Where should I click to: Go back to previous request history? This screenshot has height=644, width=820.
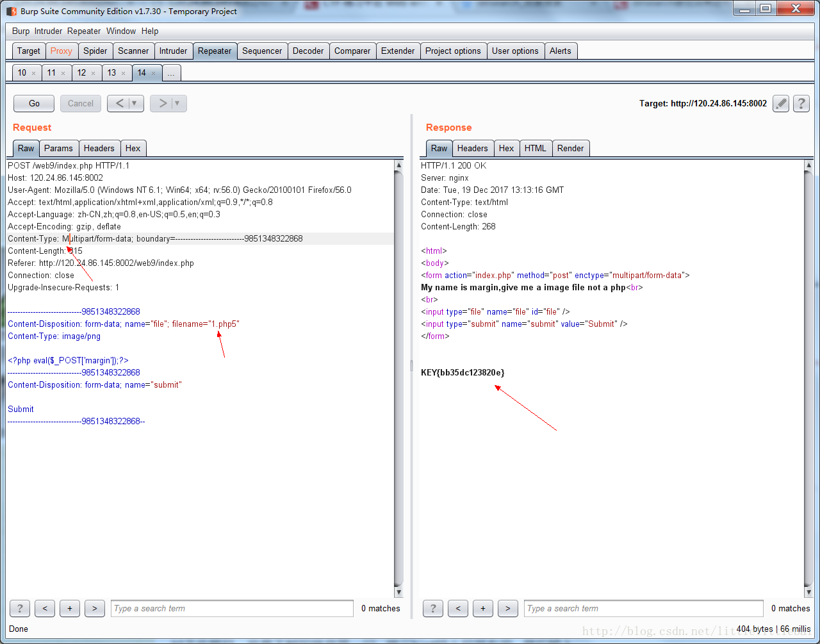118,103
